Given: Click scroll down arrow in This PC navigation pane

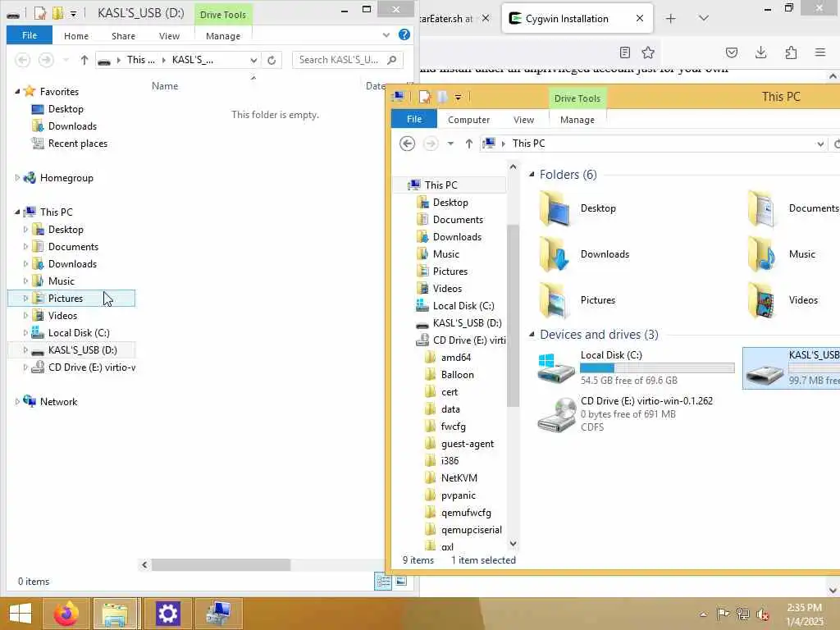Looking at the screenshot, I should 513,544.
